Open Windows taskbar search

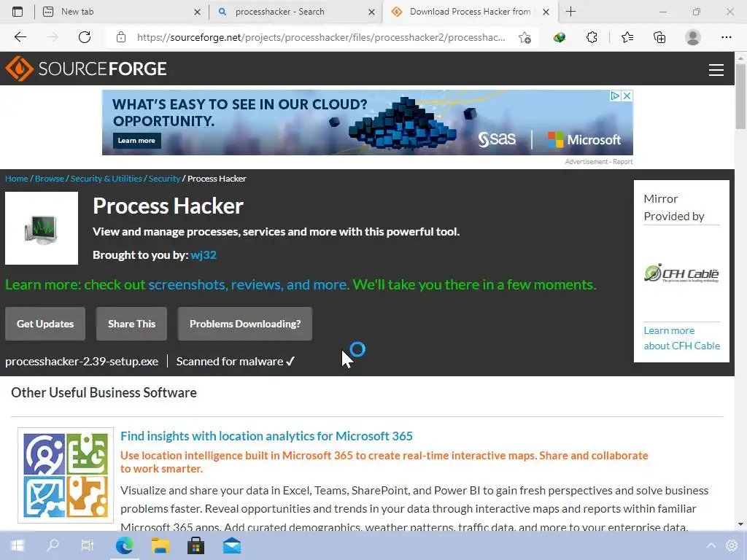tap(52, 545)
